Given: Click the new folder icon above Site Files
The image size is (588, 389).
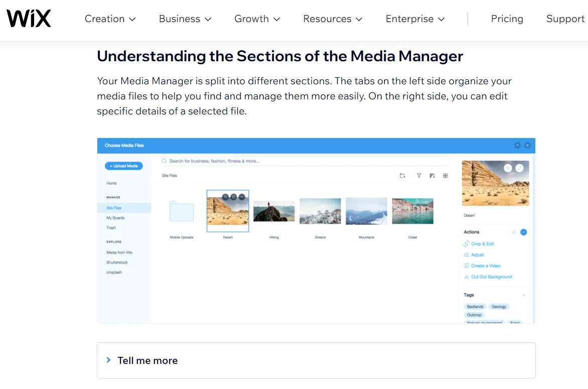Looking at the screenshot, I should click(x=402, y=176).
